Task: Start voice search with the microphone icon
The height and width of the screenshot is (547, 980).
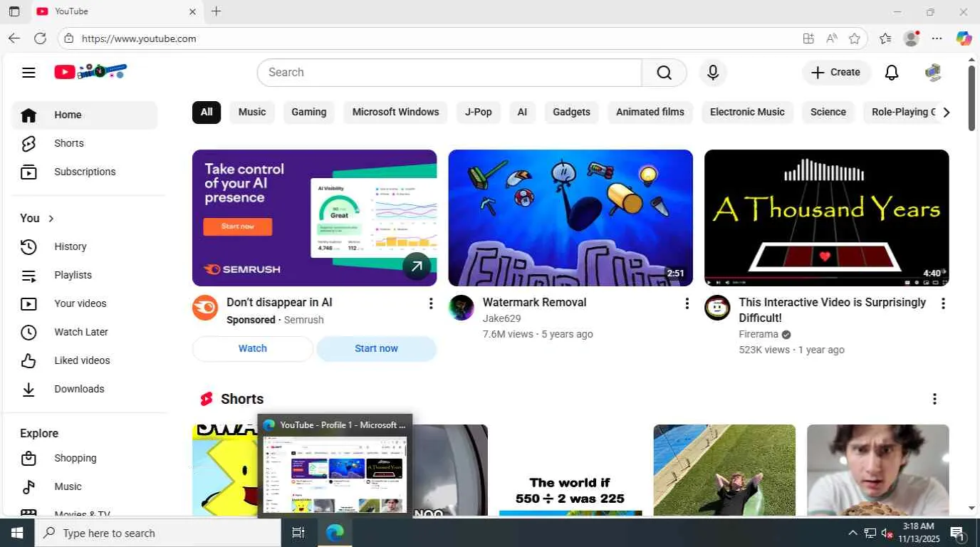Action: 713,72
